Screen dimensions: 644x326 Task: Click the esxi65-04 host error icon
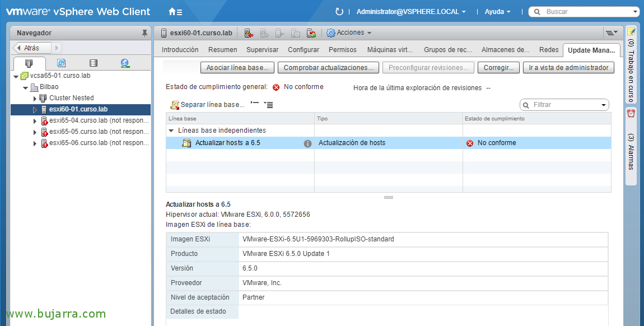point(44,121)
